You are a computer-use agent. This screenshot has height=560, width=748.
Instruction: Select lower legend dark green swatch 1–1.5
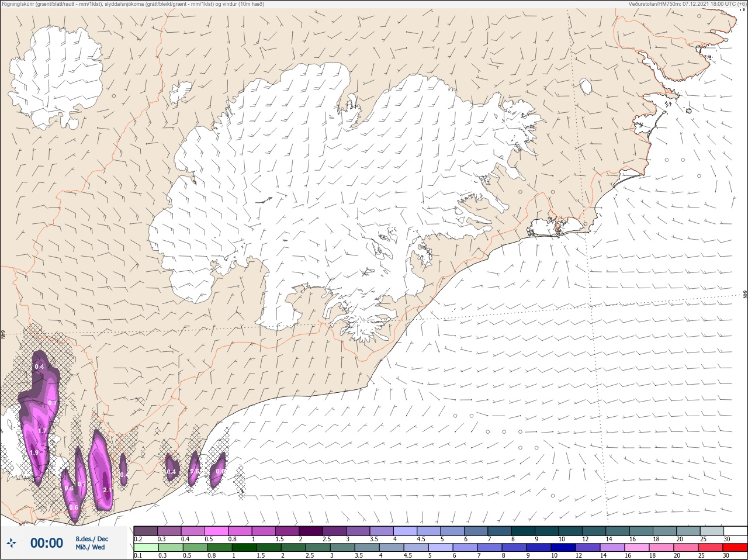pos(243,548)
